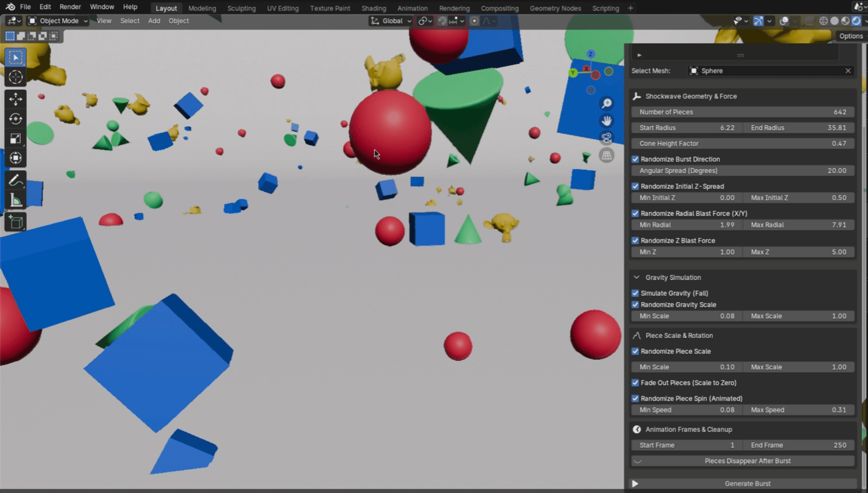Click the Number of Pieces slider
The width and height of the screenshot is (868, 493).
[743, 112]
